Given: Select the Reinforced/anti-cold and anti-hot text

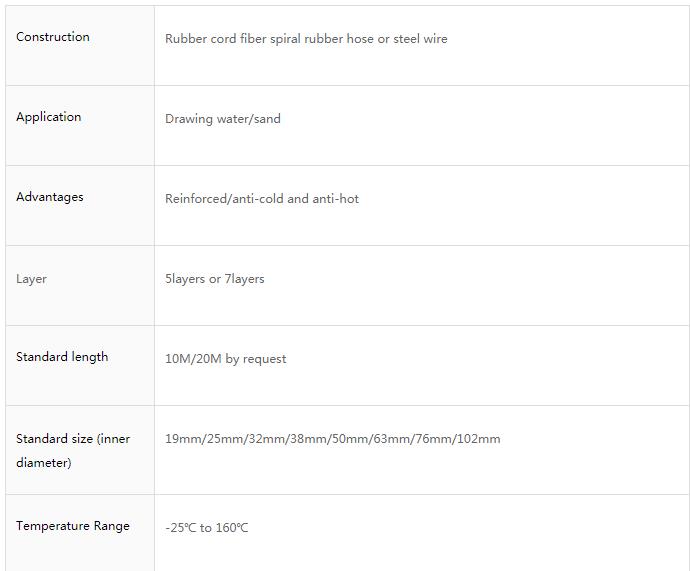Looking at the screenshot, I should point(262,199).
